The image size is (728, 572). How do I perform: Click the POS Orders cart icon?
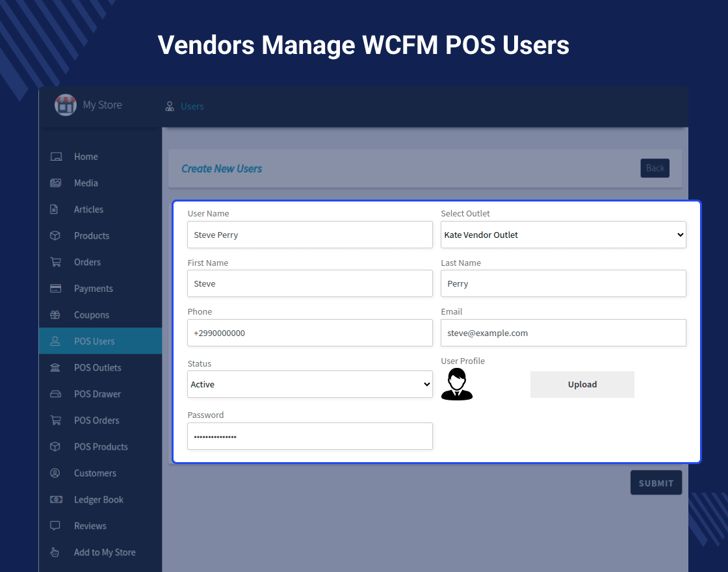coord(56,420)
